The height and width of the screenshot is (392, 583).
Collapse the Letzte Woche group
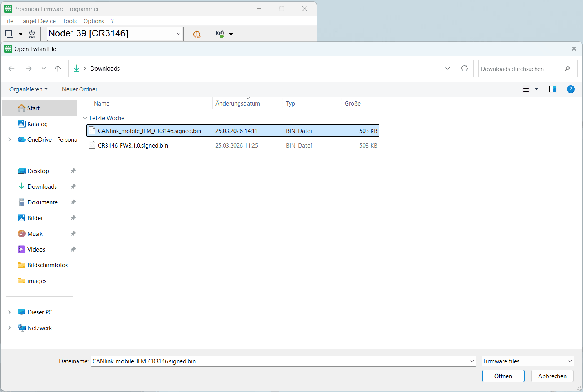pyautogui.click(x=85, y=118)
